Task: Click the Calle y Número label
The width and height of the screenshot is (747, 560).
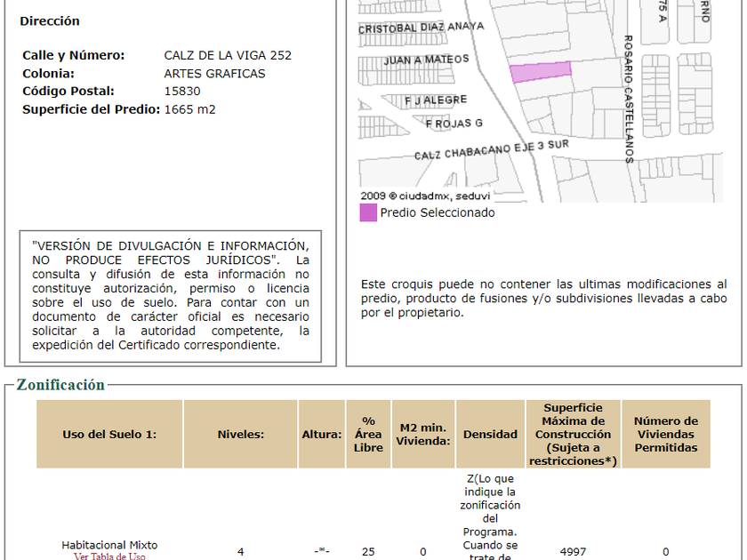Action: (73, 56)
